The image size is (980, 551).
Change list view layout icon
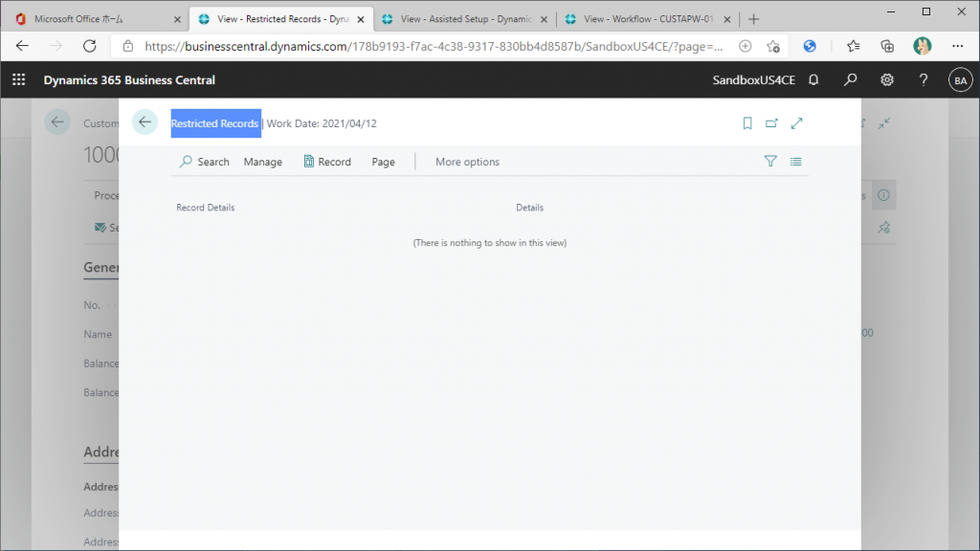[x=795, y=161]
